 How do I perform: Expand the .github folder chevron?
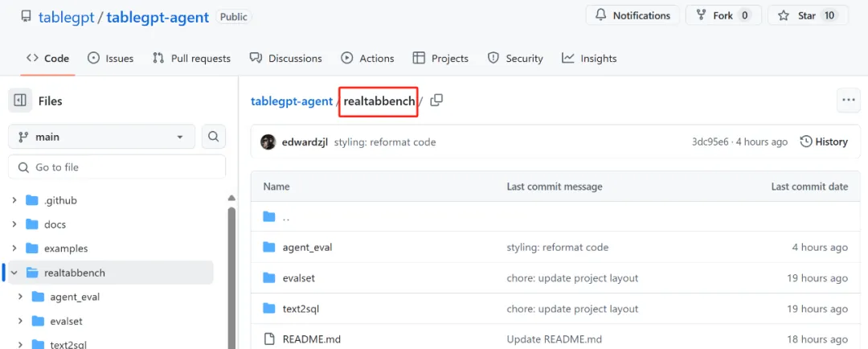pyautogui.click(x=14, y=200)
